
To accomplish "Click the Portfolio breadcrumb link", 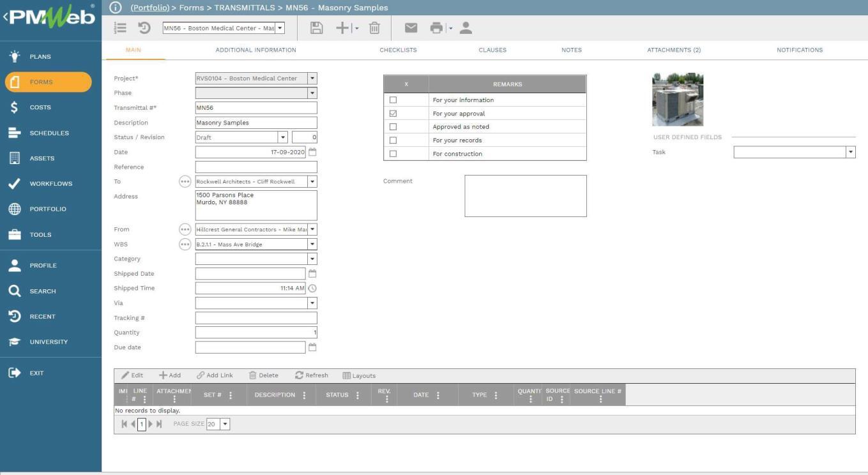I will click(149, 8).
